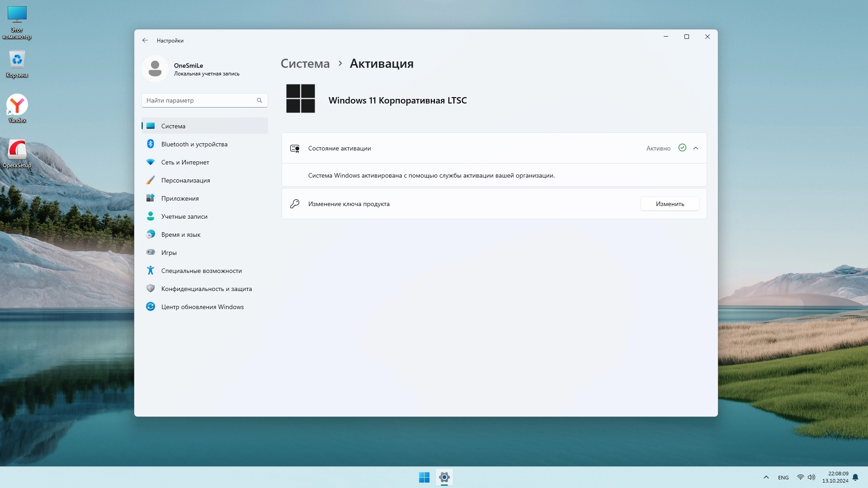Select Учетные записи in sidebar
Image resolution: width=868 pixels, height=488 pixels.
pyautogui.click(x=184, y=216)
